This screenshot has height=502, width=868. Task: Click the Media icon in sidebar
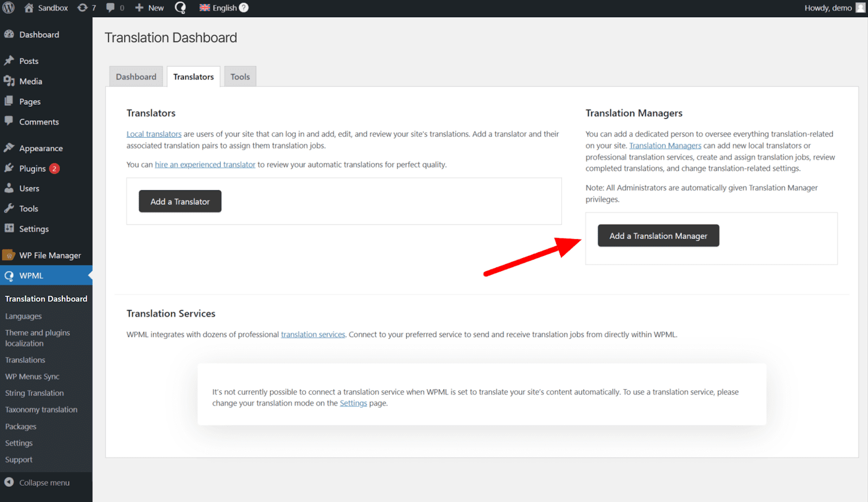(x=9, y=81)
